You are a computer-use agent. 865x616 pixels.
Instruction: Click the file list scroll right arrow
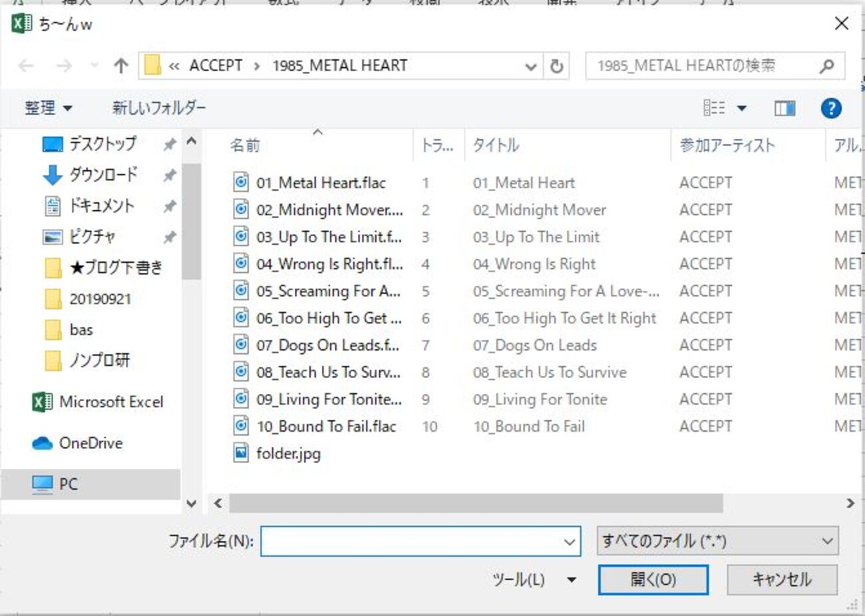tap(850, 504)
